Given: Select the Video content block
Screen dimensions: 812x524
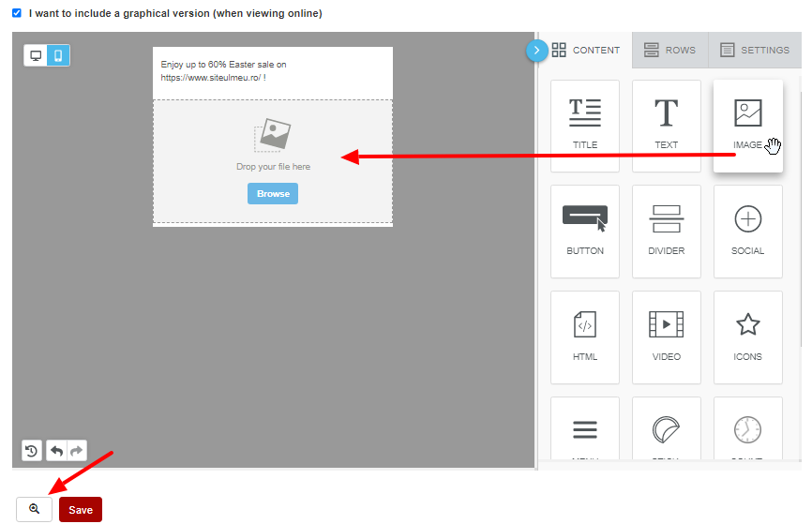Looking at the screenshot, I should (x=667, y=337).
